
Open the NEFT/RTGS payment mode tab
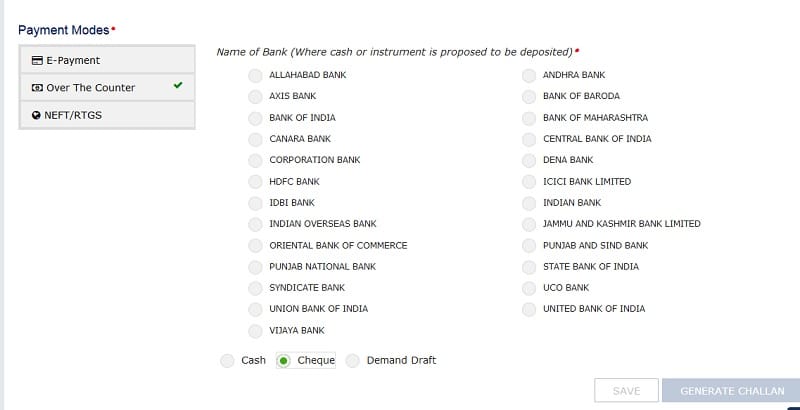point(107,115)
